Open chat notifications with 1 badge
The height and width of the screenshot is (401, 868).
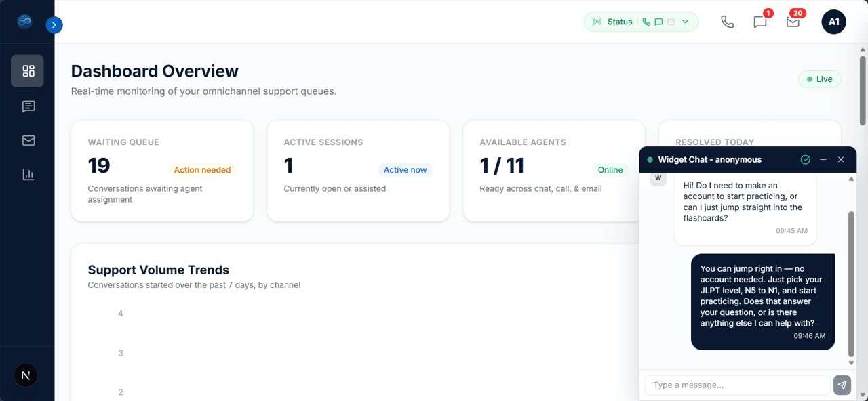pos(760,22)
